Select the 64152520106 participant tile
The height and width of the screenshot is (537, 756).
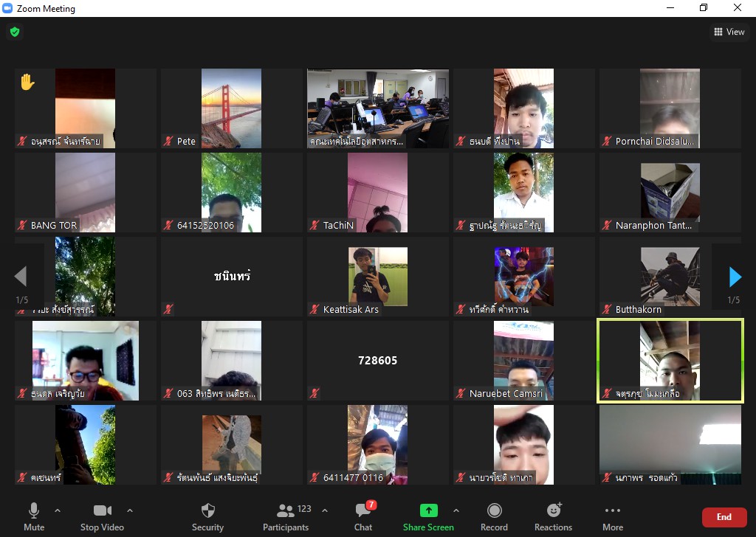[x=231, y=193]
